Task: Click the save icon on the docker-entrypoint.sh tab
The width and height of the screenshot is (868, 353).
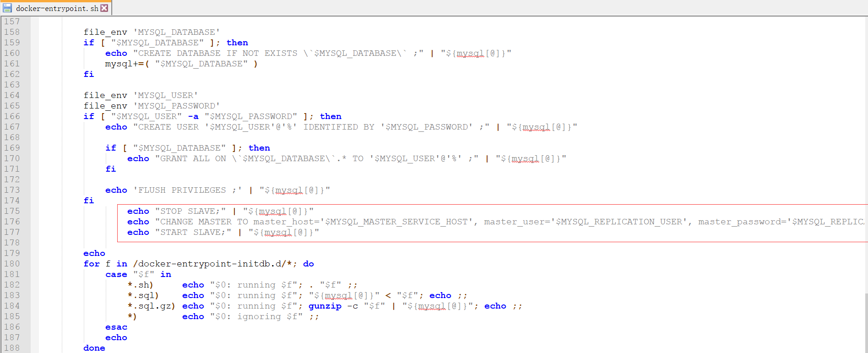Action: (x=7, y=8)
